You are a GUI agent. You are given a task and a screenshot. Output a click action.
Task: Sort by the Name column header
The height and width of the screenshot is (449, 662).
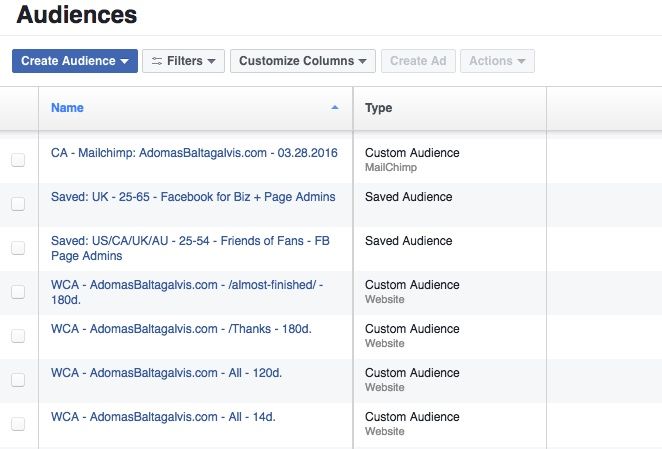[x=67, y=108]
